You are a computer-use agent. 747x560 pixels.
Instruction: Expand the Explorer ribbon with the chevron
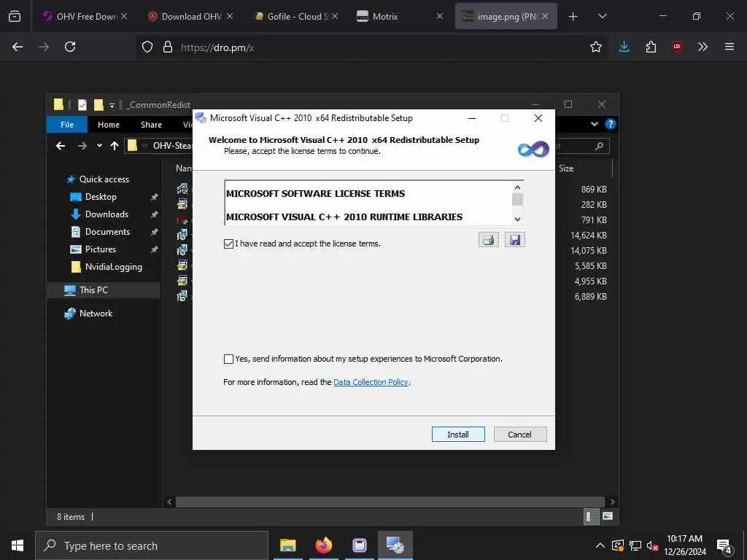pos(594,124)
